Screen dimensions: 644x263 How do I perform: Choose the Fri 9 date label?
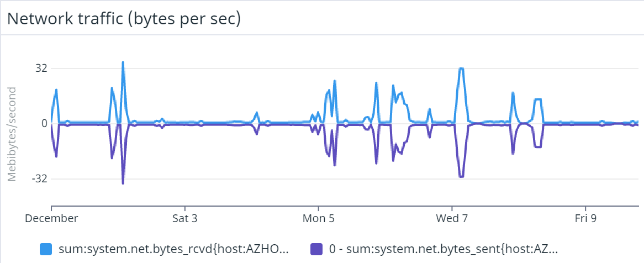[x=585, y=218]
